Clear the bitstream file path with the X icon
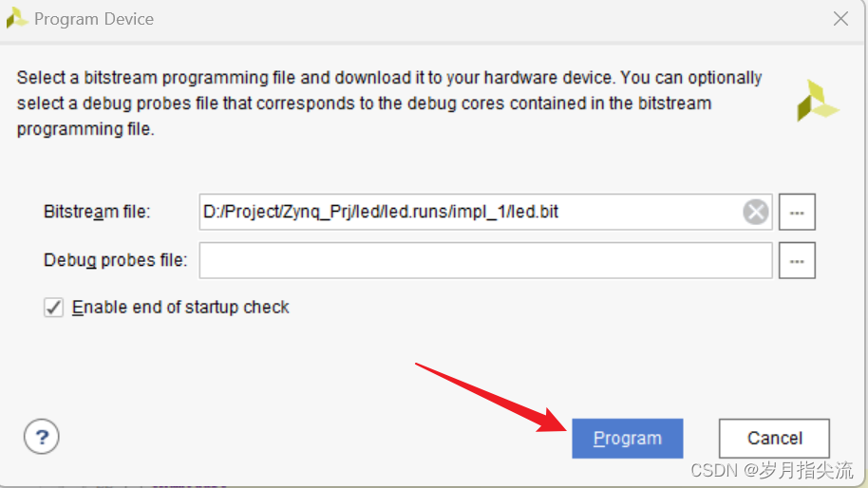868x488 pixels. pyautogui.click(x=756, y=212)
